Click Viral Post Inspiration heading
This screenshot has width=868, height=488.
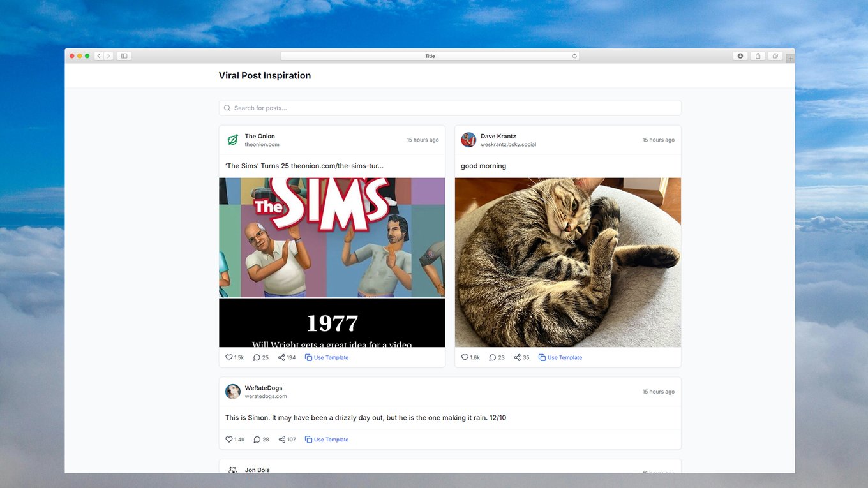point(265,75)
